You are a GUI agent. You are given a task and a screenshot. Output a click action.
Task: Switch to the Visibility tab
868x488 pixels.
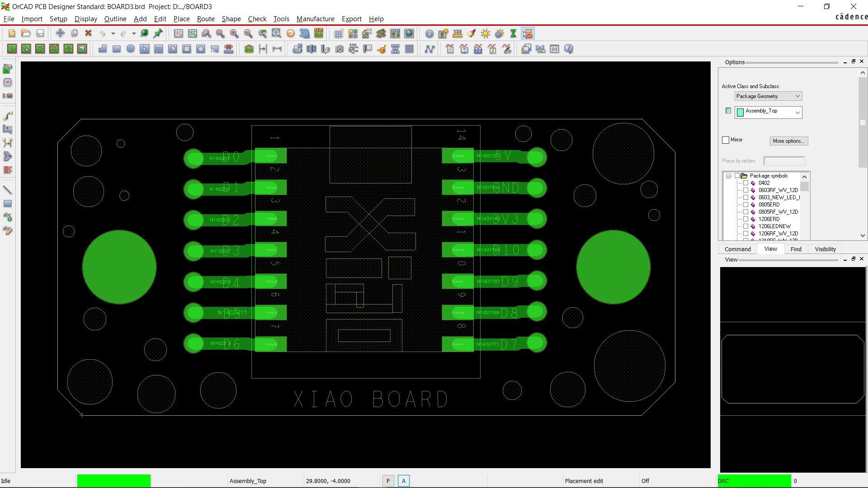pos(825,249)
